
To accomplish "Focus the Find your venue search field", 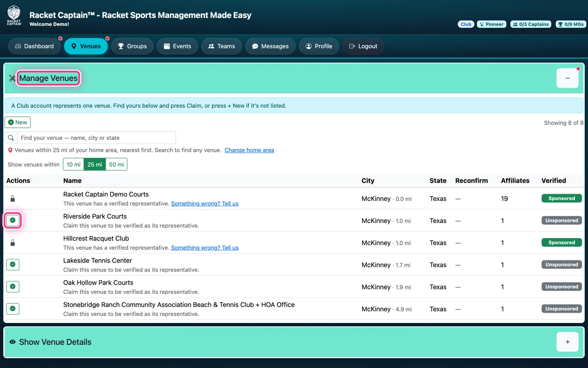I will (x=96, y=138).
